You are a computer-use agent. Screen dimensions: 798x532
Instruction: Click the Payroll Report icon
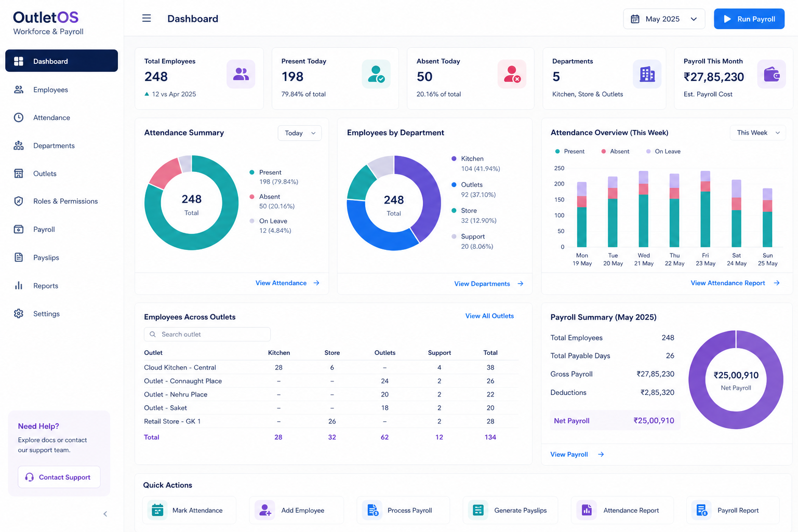click(x=702, y=510)
